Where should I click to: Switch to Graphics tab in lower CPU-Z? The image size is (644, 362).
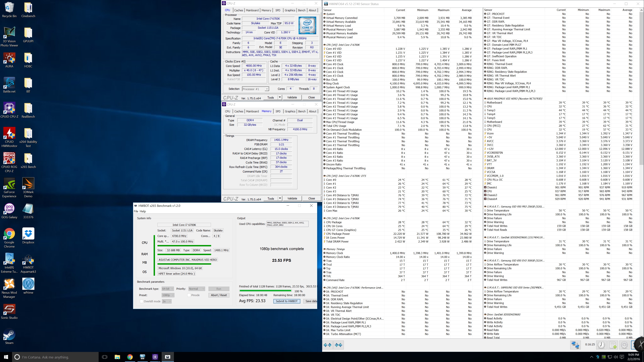tap(290, 111)
